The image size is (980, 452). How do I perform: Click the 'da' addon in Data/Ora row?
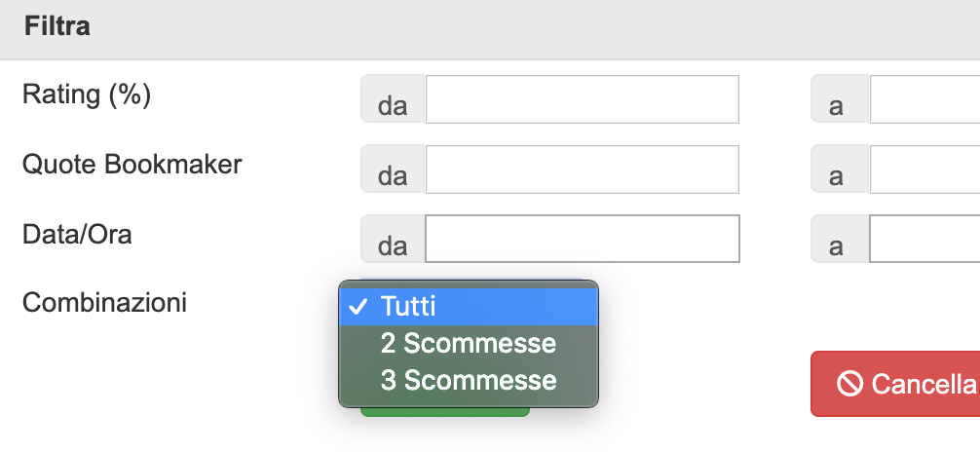click(x=394, y=239)
